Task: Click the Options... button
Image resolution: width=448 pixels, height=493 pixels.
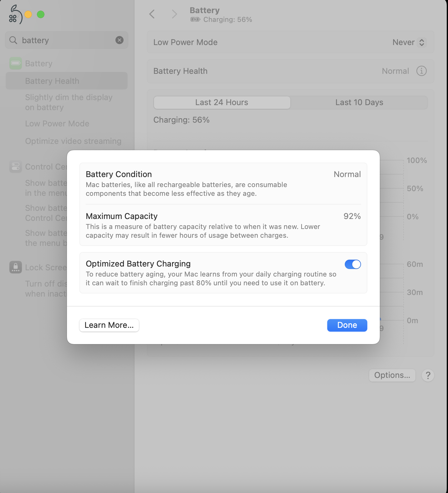Action: click(x=392, y=375)
